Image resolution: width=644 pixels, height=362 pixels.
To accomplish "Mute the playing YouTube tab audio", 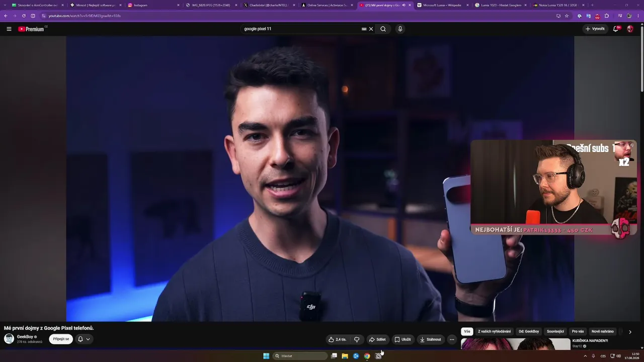I will (x=404, y=5).
